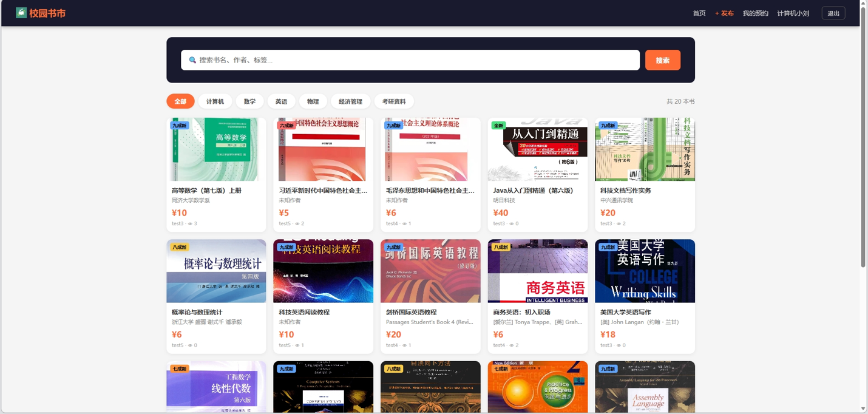Open the 科技英语阅读教程 book cover
The height and width of the screenshot is (414, 868).
[323, 271]
